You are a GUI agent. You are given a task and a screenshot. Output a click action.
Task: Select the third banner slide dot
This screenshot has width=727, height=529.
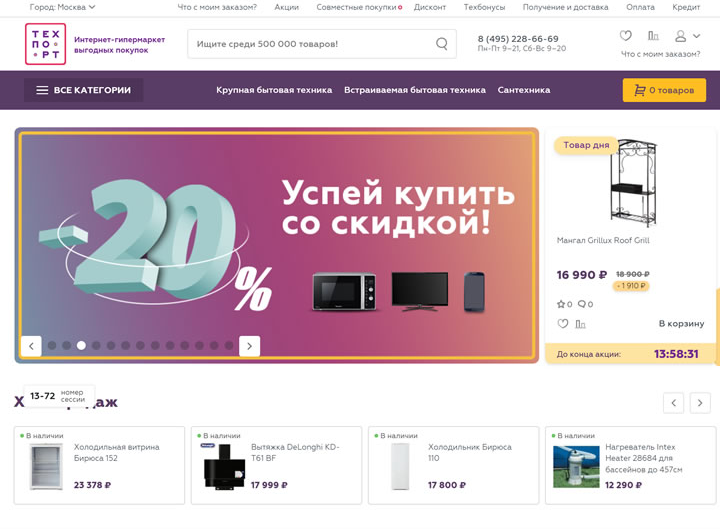coord(81,346)
